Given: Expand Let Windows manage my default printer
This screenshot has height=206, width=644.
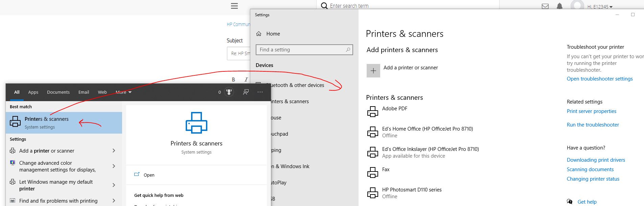Looking at the screenshot, I should 114,185.
